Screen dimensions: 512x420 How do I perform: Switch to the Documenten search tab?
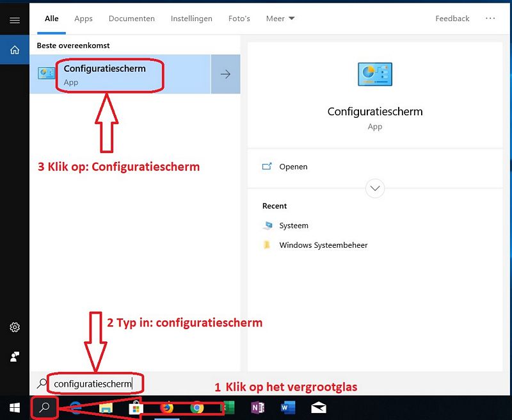pyautogui.click(x=131, y=19)
